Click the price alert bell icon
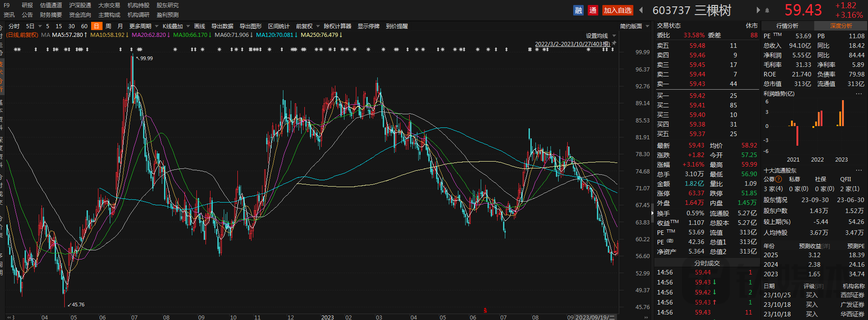This screenshot has height=320, width=868. tap(767, 10)
